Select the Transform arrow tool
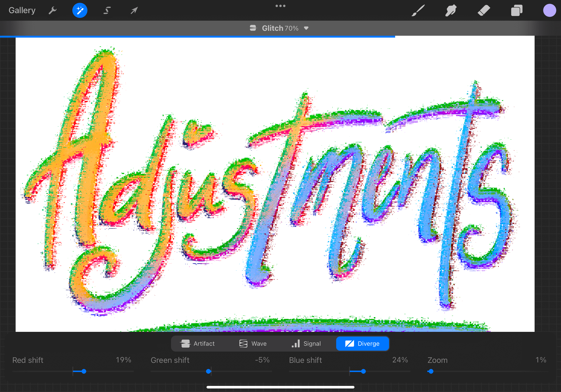 [134, 10]
